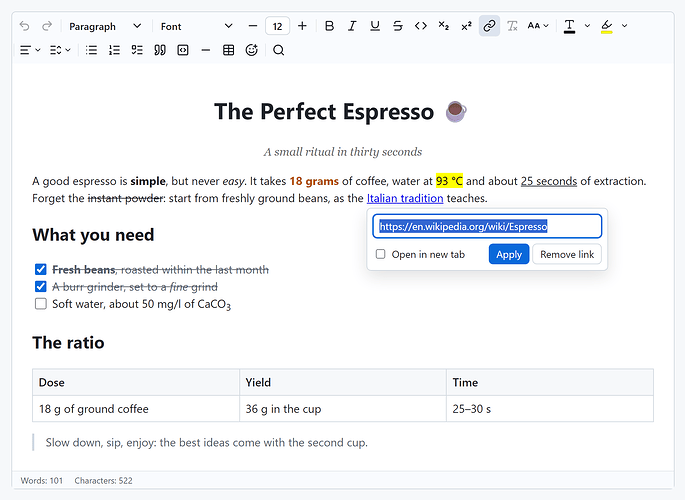Open the Paragraph style dropdown
This screenshot has height=500, width=685.
105,26
